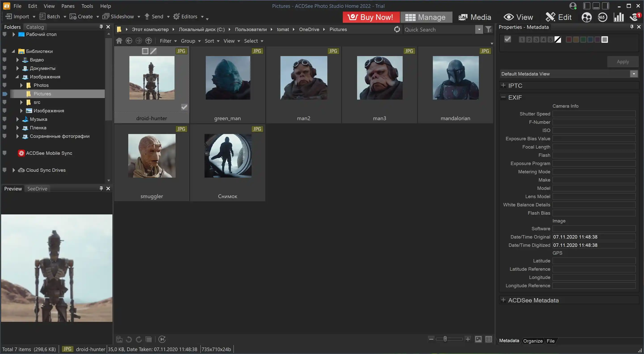644x354 pixels.
Task: Switch to the Organize tab
Action: (x=533, y=341)
